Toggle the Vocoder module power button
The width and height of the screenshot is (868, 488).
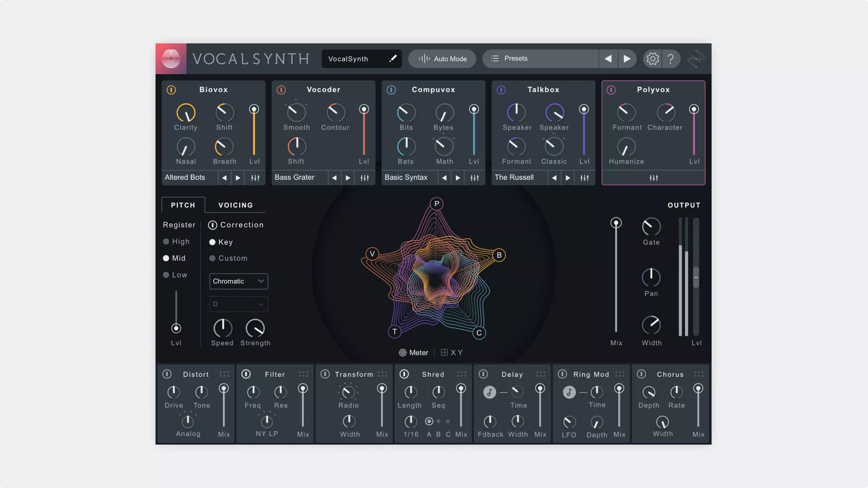[x=281, y=90]
